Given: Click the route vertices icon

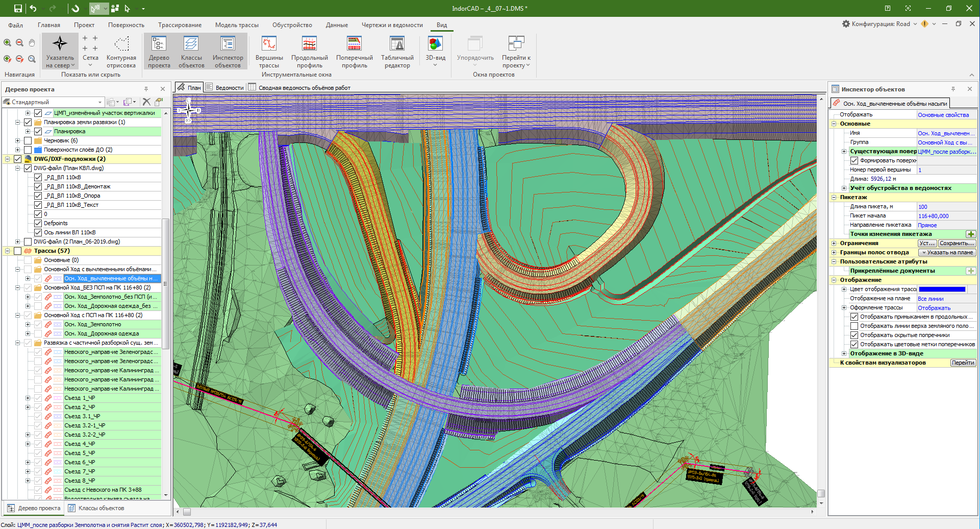Looking at the screenshot, I should click(269, 44).
